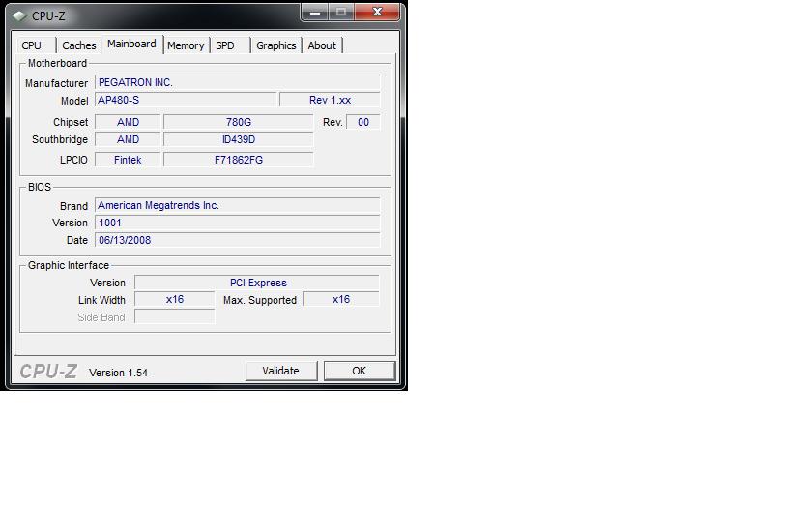Open the Graphics tab
The height and width of the screenshot is (508, 812).
pyautogui.click(x=276, y=45)
